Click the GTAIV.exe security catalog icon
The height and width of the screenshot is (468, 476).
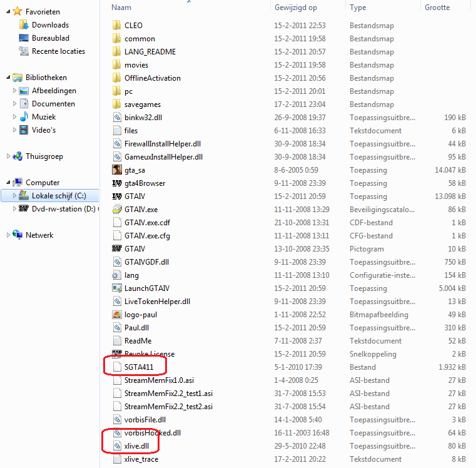pyautogui.click(x=117, y=209)
